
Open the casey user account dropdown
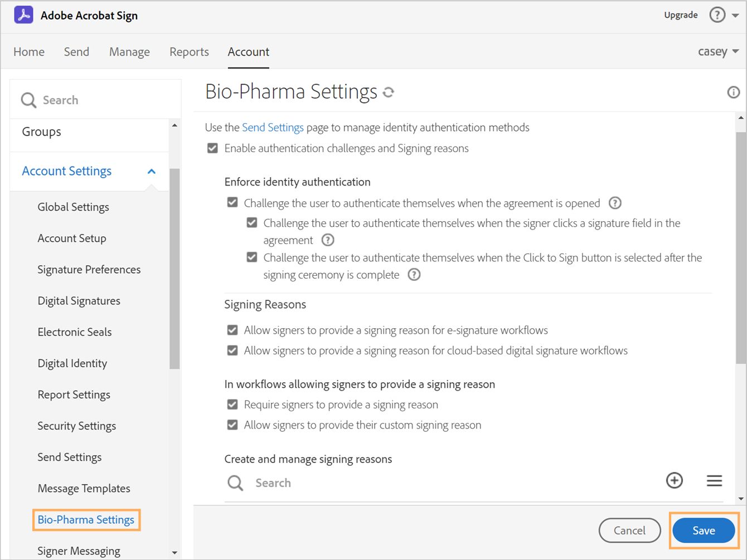[718, 52]
